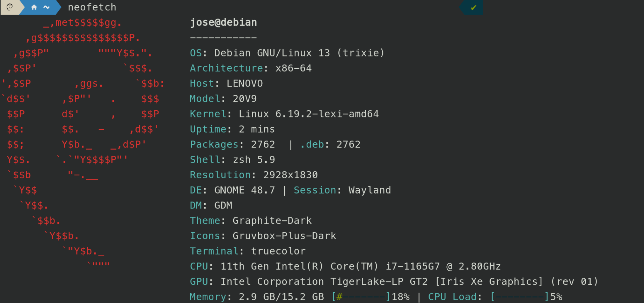Click the Resolution value 2928x1830

click(x=290, y=175)
